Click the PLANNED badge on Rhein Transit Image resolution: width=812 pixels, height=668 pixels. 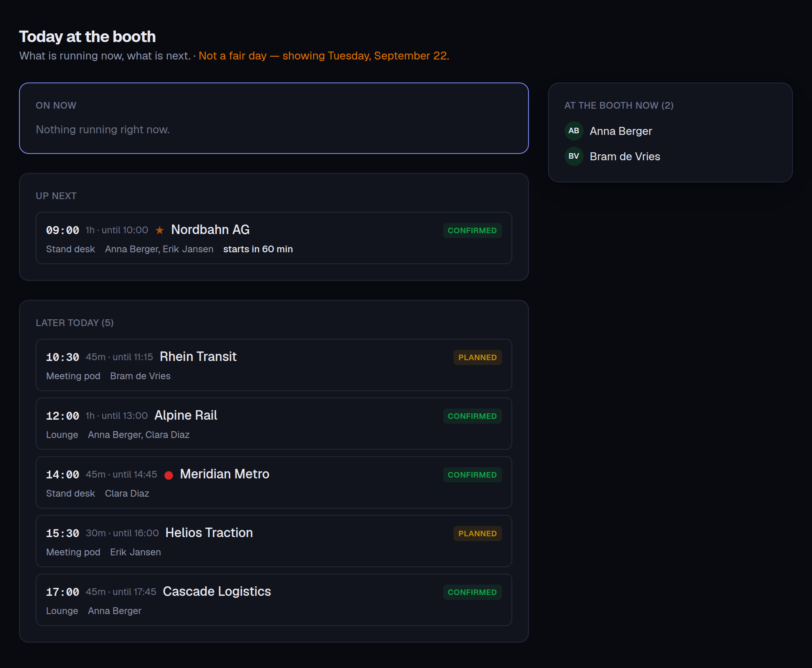tap(477, 357)
